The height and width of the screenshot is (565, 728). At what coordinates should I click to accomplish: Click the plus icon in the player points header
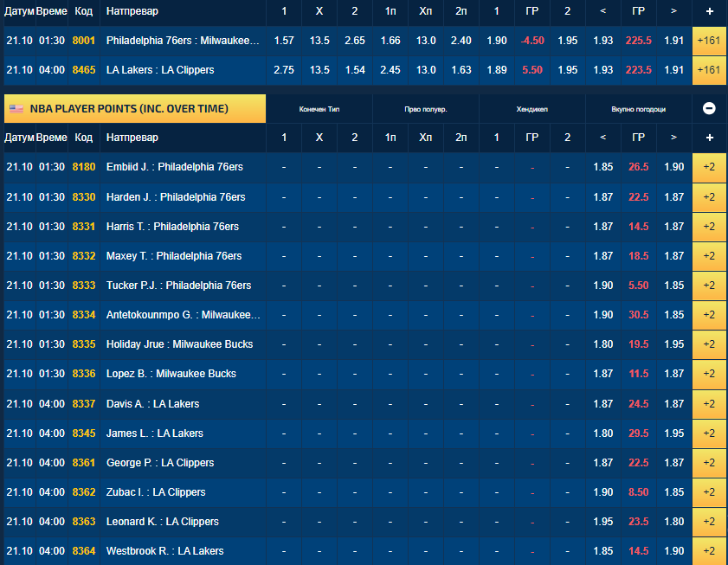click(710, 138)
